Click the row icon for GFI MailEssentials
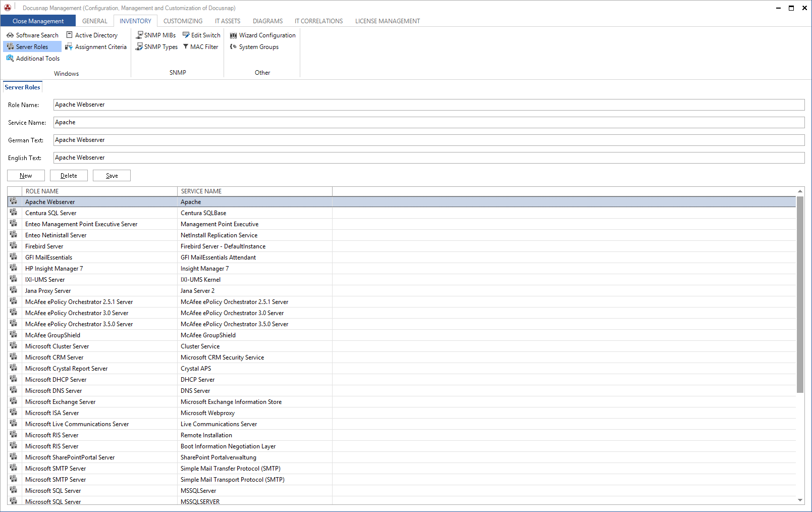The width and height of the screenshot is (812, 512). (14, 257)
